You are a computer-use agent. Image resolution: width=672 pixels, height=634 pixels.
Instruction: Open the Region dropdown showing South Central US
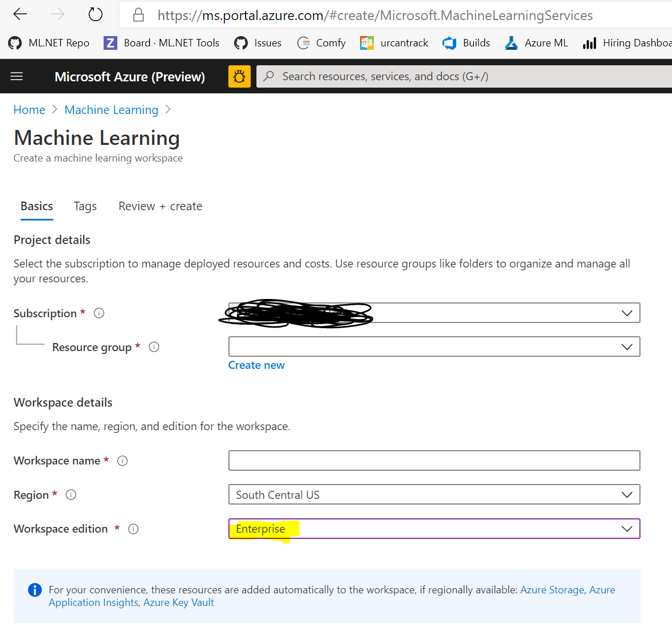[x=627, y=494]
